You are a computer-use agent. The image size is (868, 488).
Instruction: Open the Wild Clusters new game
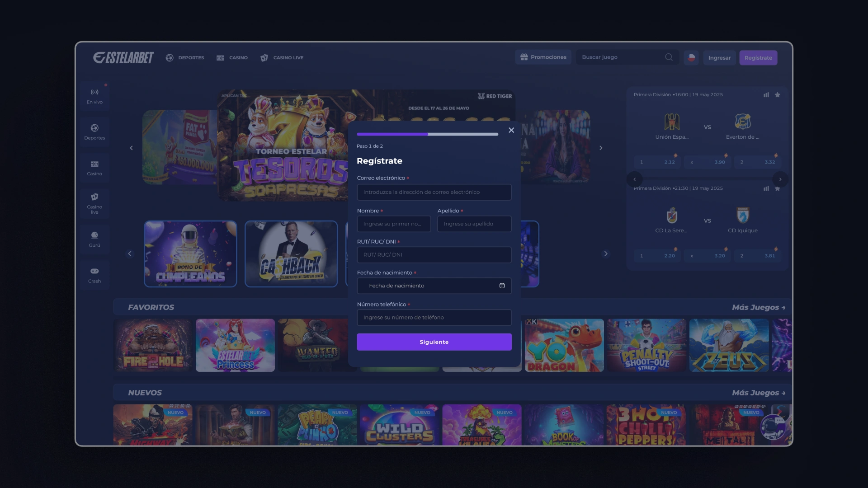tap(400, 425)
